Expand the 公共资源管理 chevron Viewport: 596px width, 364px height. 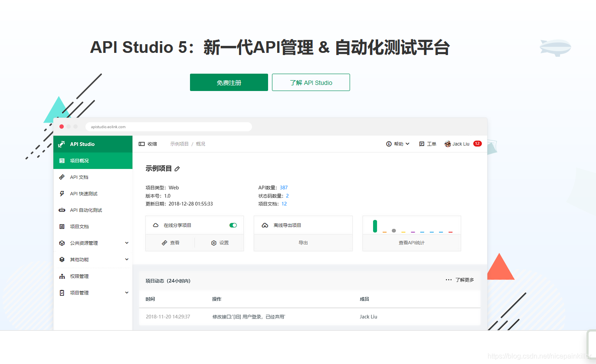point(127,243)
